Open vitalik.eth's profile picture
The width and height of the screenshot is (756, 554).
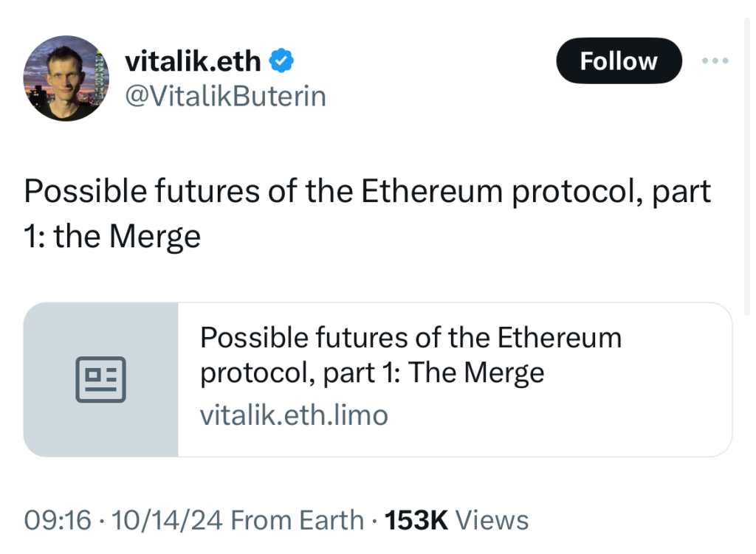66,77
